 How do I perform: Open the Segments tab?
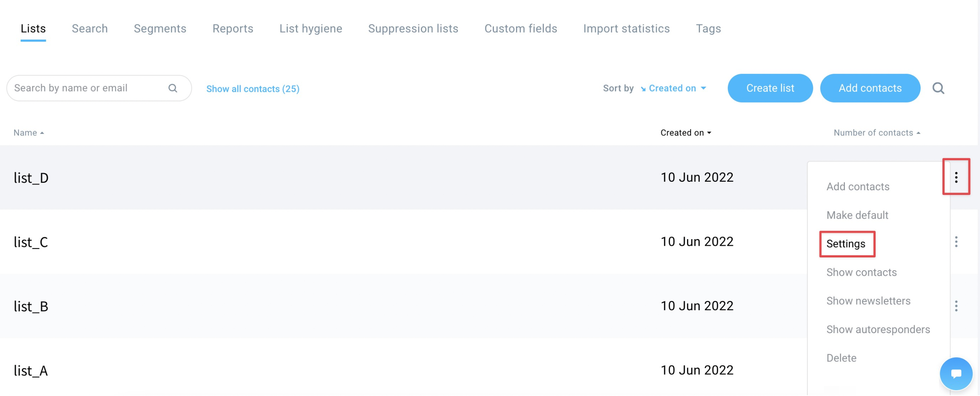160,28
